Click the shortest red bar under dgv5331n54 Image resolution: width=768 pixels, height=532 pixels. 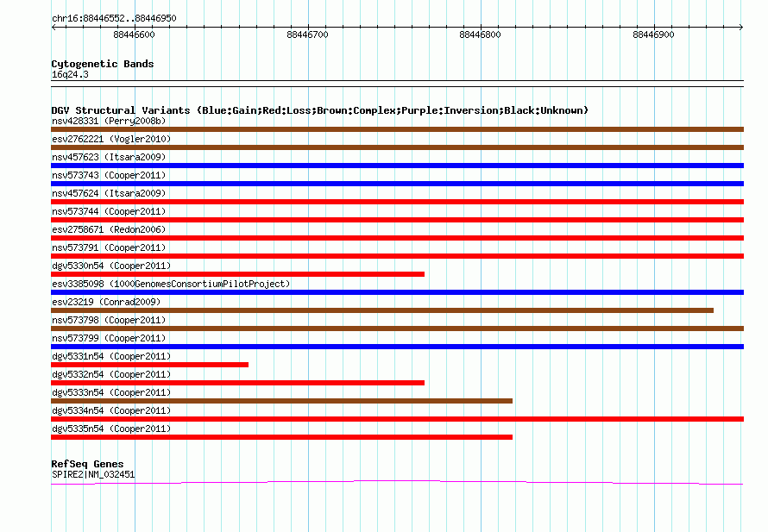[x=149, y=365]
